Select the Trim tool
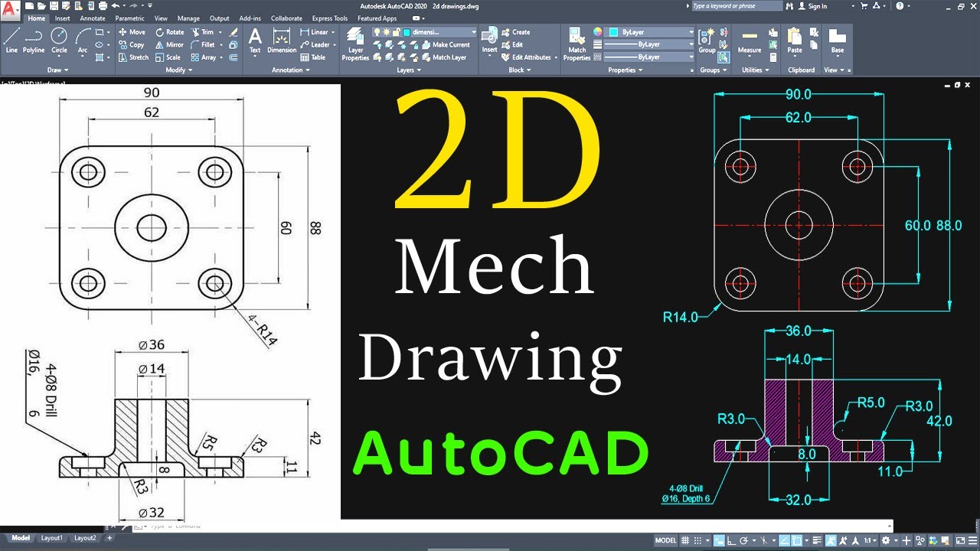Image resolution: width=980 pixels, height=551 pixels. coord(202,32)
